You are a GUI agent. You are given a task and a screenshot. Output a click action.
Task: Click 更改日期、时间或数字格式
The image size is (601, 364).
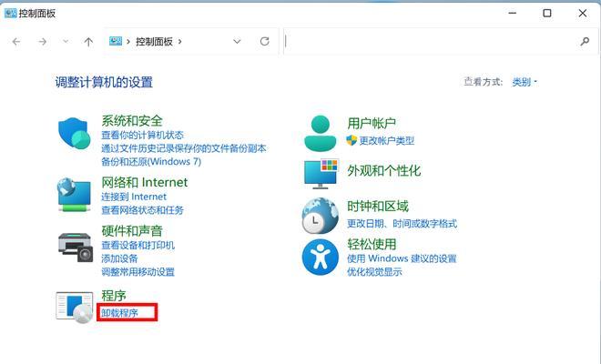click(402, 223)
